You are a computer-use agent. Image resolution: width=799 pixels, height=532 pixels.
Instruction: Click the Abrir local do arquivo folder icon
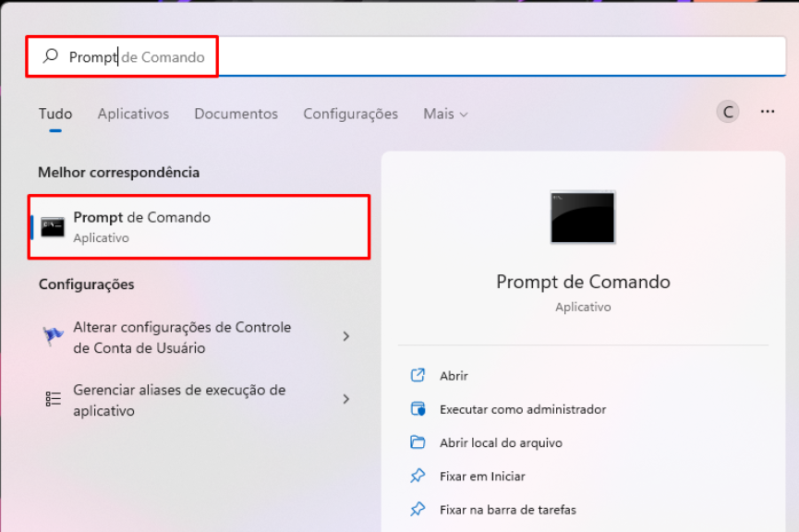(x=418, y=442)
